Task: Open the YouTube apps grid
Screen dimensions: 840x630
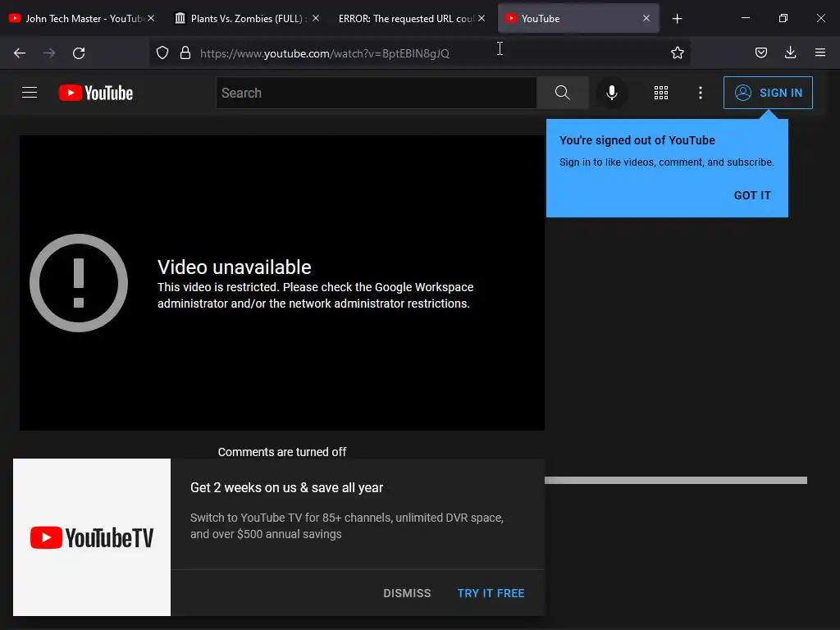Action: [661, 93]
